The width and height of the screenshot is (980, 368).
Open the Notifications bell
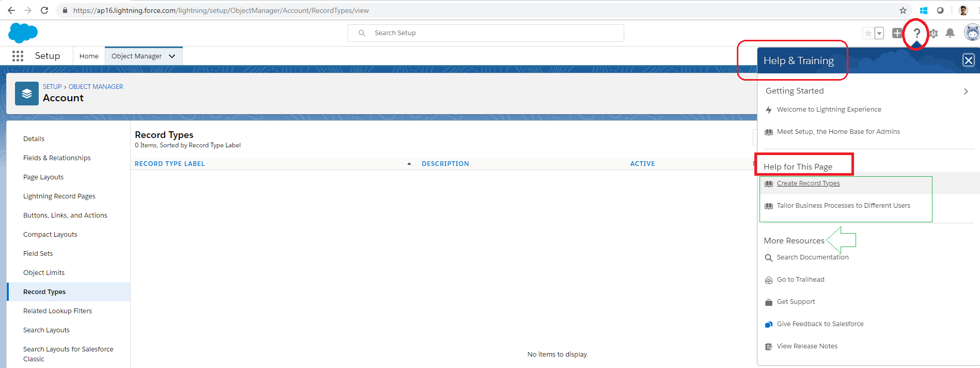[x=950, y=33]
